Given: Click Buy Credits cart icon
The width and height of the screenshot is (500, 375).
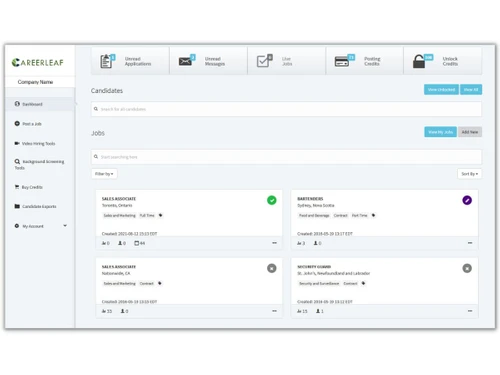Looking at the screenshot, I should coord(17,187).
